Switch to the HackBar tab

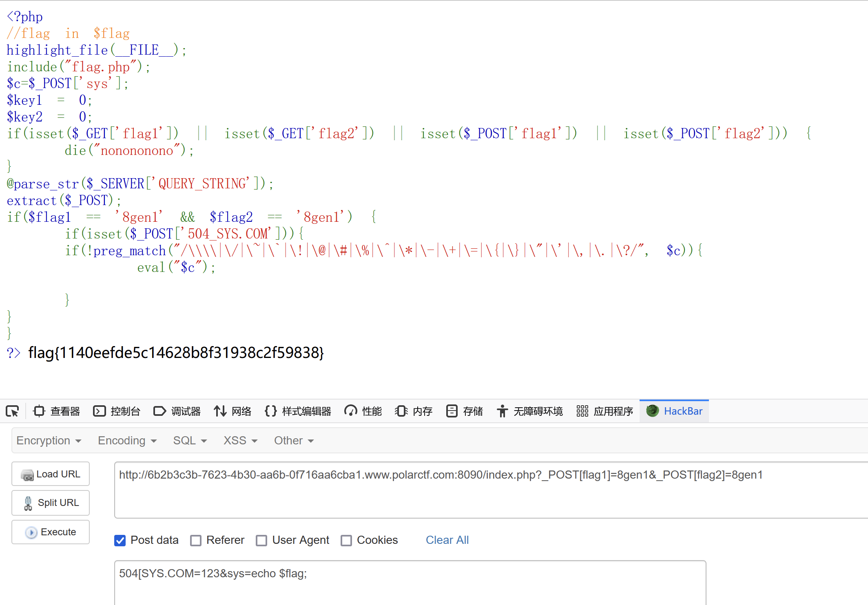675,411
